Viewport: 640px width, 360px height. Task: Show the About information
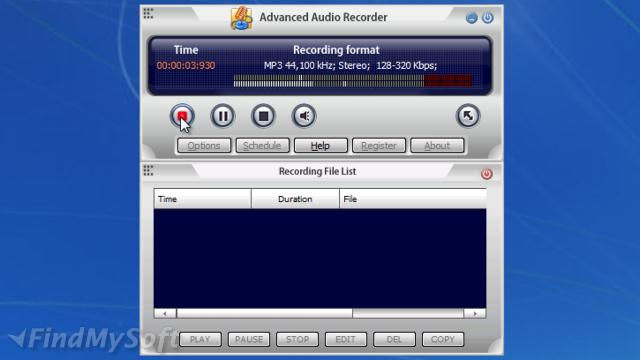437,146
